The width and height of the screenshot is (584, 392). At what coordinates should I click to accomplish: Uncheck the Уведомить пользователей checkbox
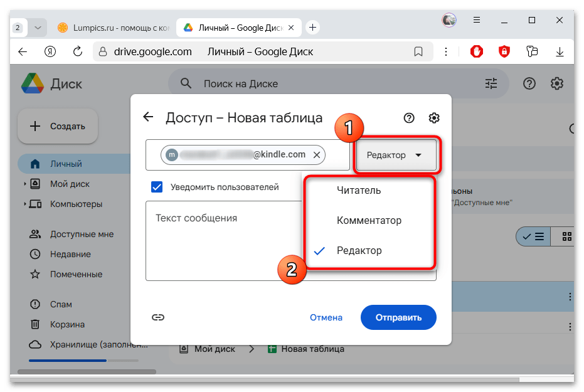pos(156,186)
